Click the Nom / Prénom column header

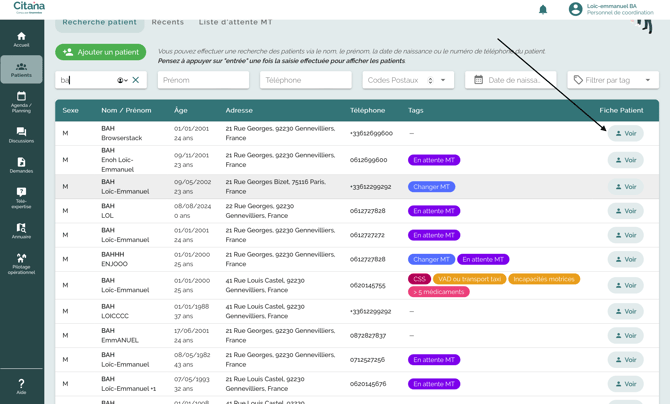point(126,110)
